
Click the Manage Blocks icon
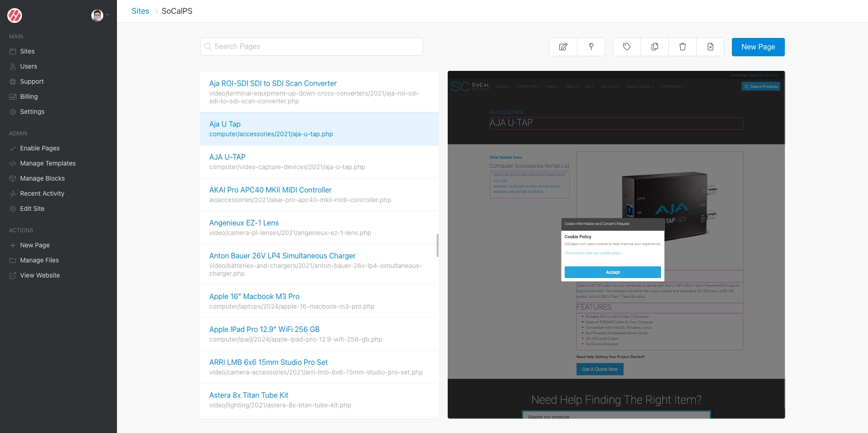coord(12,178)
